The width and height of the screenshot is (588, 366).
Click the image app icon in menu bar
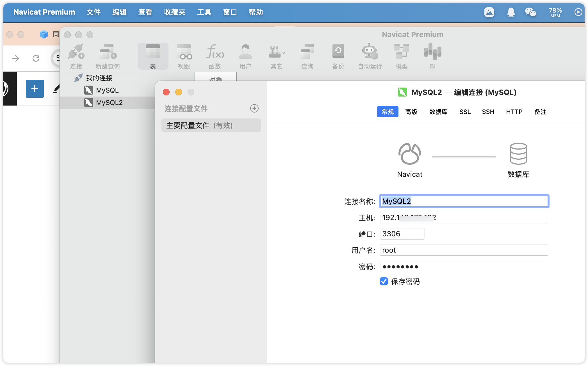coord(489,12)
